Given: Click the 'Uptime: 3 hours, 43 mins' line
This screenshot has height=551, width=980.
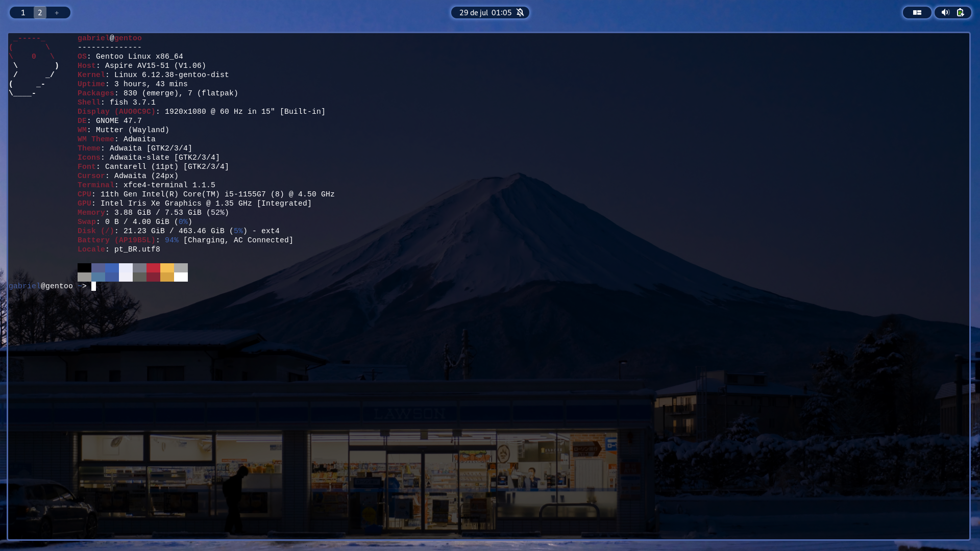Looking at the screenshot, I should point(133,84).
